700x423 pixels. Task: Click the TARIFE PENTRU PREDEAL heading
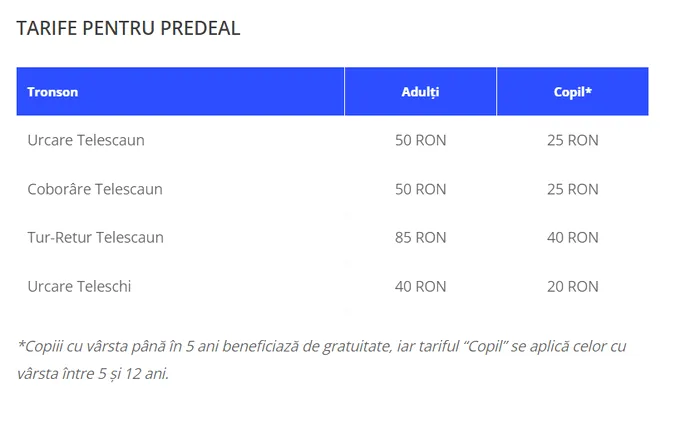click(x=128, y=28)
